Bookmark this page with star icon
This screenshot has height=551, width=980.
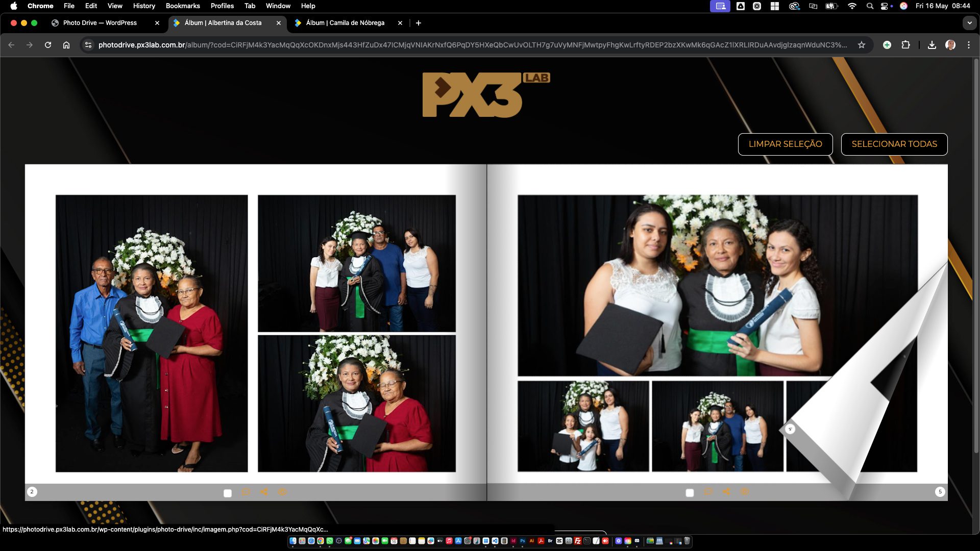tap(862, 45)
